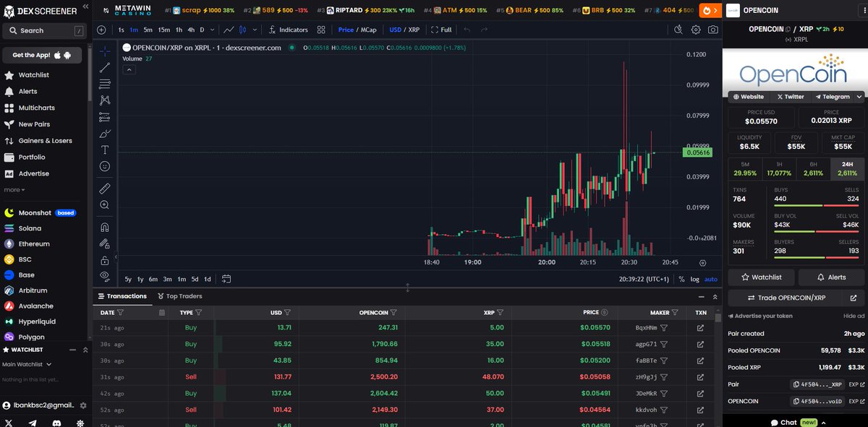Toggle log scale on chart
Image resolution: width=868 pixels, height=427 pixels.
pos(695,280)
